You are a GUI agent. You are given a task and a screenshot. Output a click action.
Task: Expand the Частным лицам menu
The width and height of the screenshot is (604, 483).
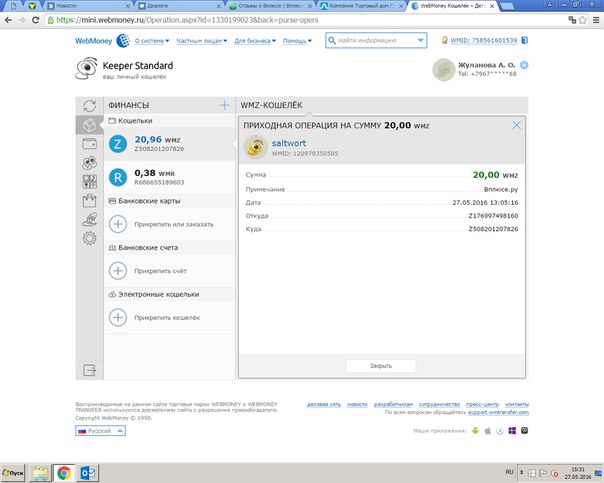(x=201, y=41)
